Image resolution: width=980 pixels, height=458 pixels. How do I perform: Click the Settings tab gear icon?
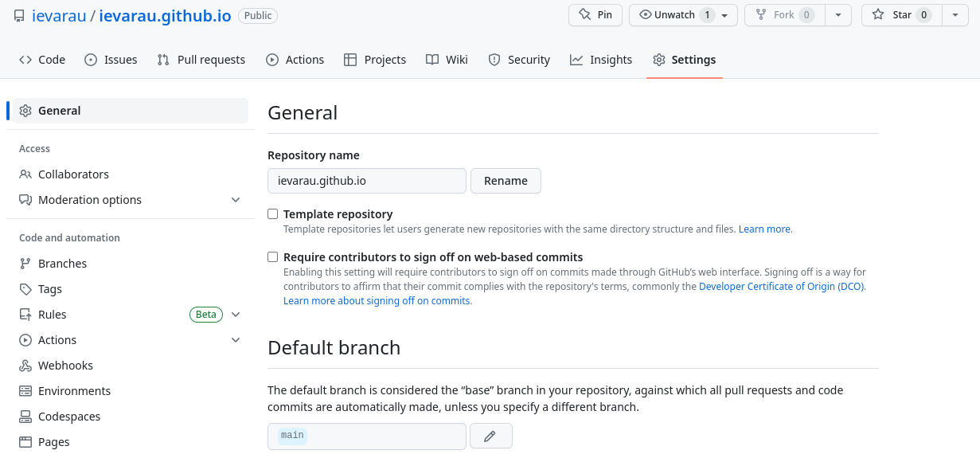[x=659, y=60]
